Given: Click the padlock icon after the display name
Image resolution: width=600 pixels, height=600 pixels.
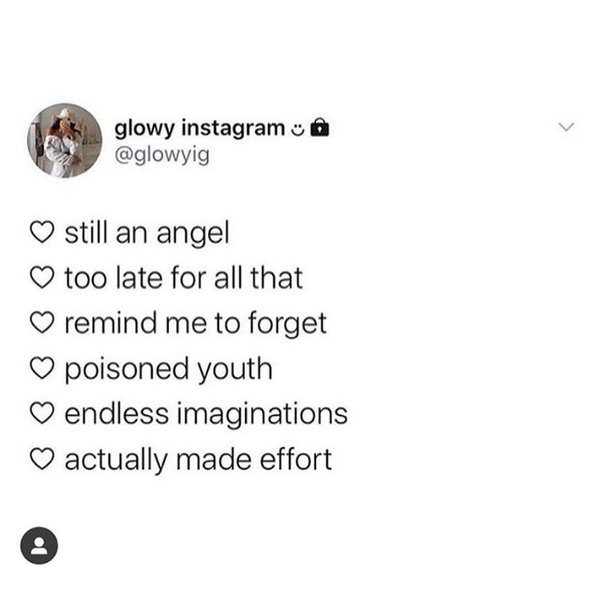Looking at the screenshot, I should pos(321,129).
